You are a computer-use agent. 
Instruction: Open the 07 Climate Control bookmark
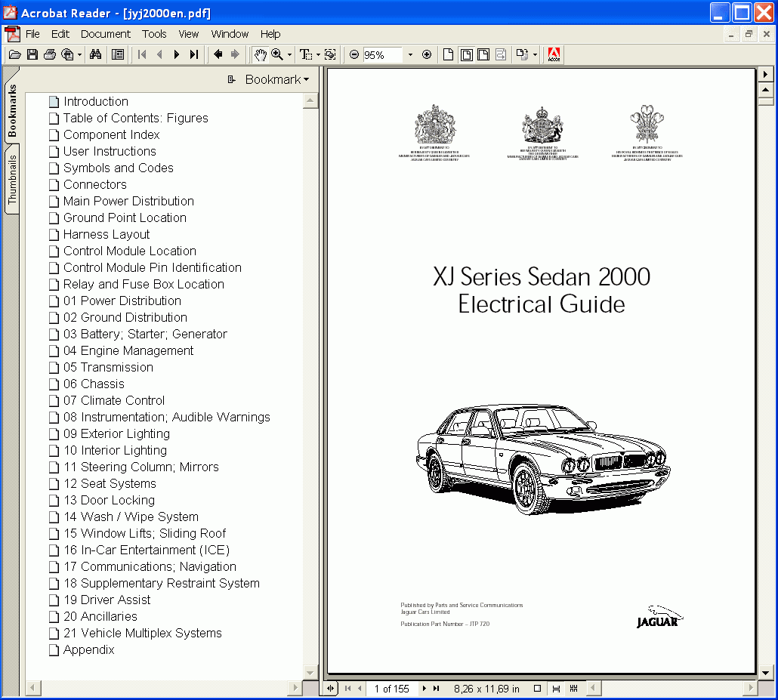pyautogui.click(x=113, y=400)
